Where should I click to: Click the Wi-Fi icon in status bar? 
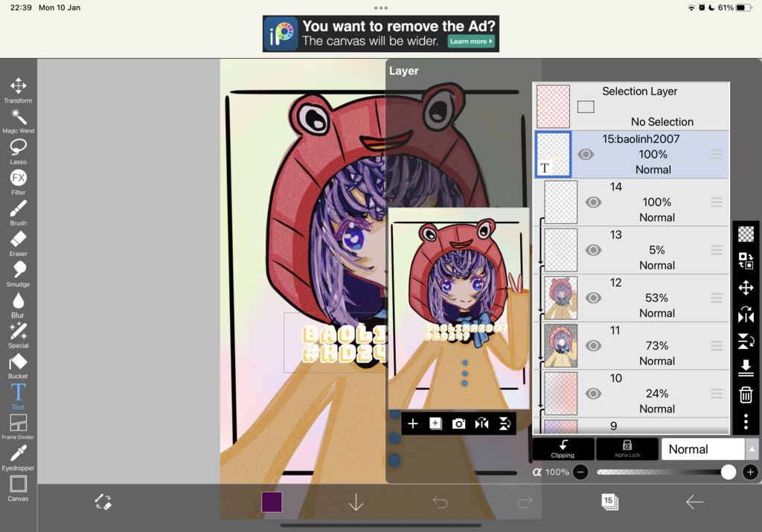click(x=691, y=7)
